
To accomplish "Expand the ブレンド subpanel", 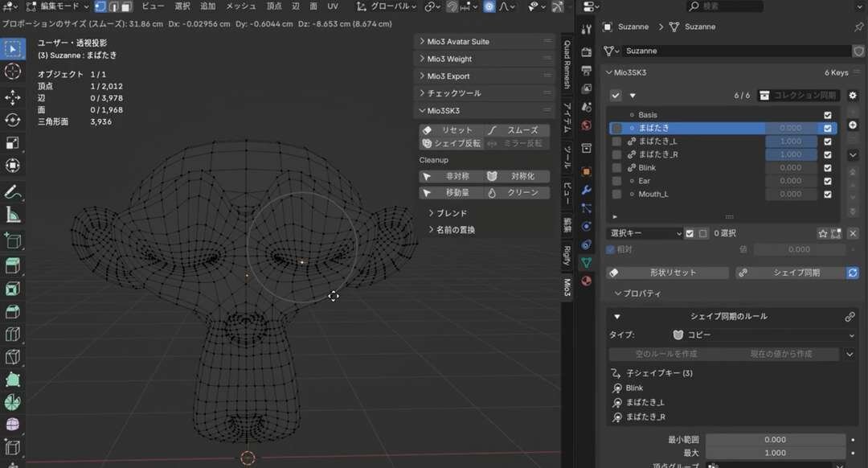I will [448, 213].
